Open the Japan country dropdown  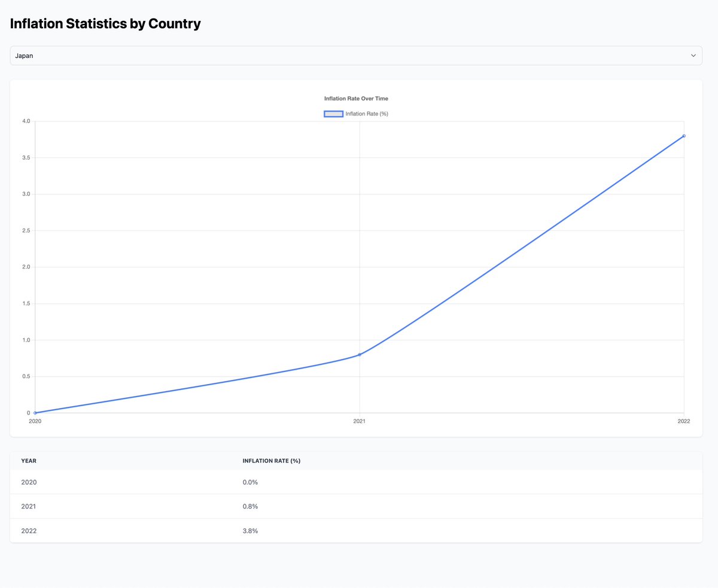[355, 56]
